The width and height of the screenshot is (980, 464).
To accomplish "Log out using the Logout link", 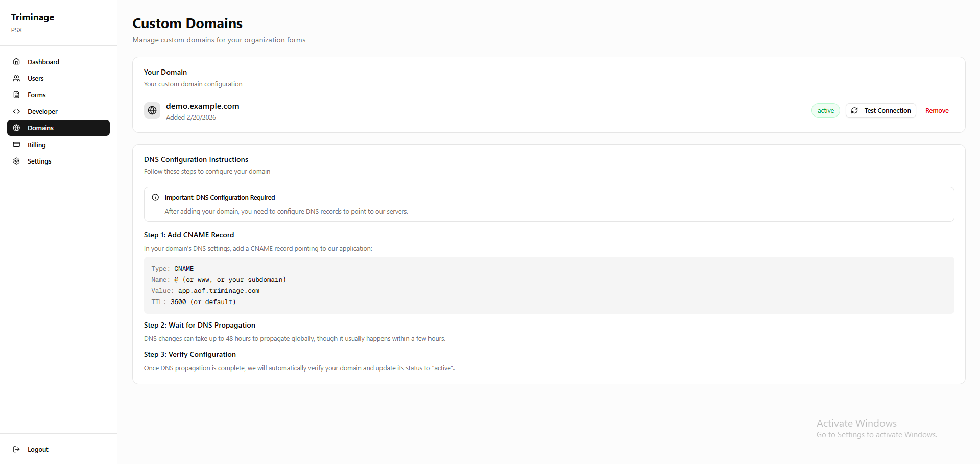I will 38,449.
